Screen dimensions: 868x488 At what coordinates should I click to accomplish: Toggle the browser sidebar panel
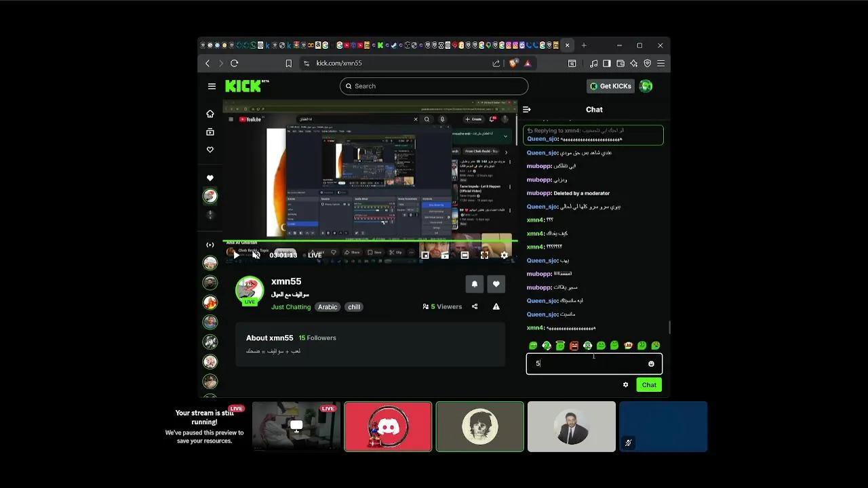point(607,63)
